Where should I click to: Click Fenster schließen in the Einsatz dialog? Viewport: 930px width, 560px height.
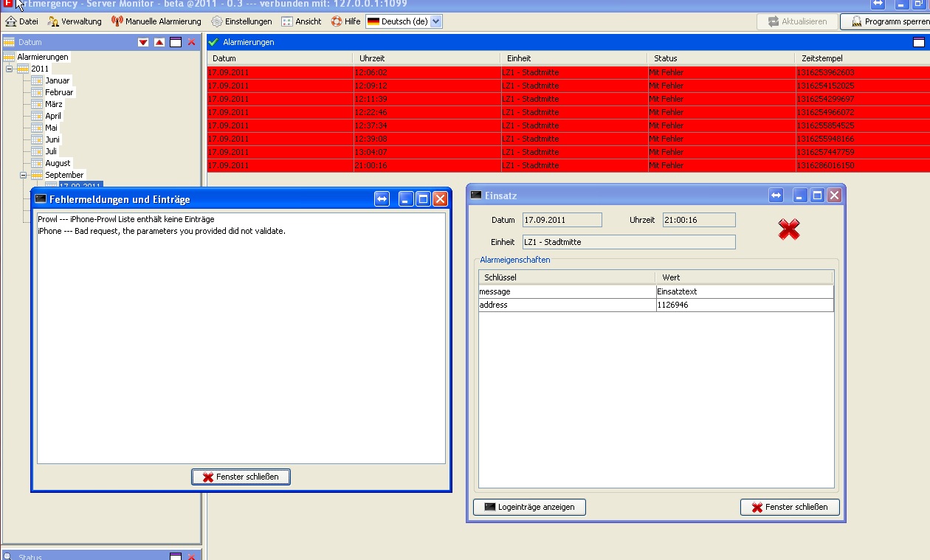pyautogui.click(x=790, y=507)
